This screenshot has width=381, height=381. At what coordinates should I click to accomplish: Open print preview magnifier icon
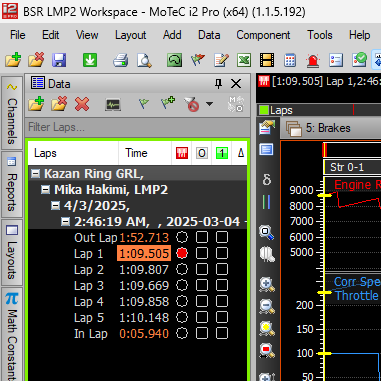point(144,60)
